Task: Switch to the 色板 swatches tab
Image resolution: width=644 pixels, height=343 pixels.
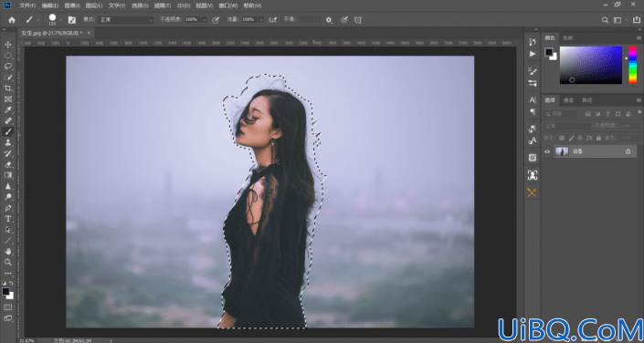Action: 567,38
